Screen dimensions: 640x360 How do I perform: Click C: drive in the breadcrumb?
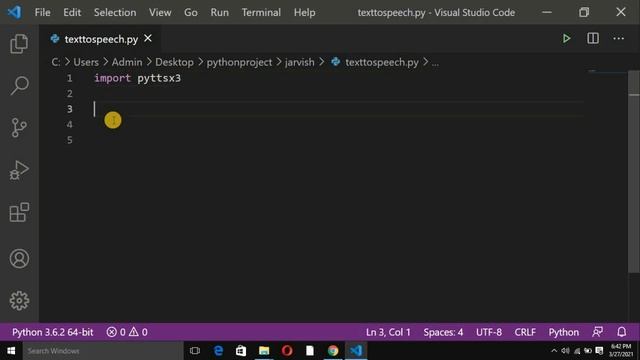pyautogui.click(x=56, y=62)
